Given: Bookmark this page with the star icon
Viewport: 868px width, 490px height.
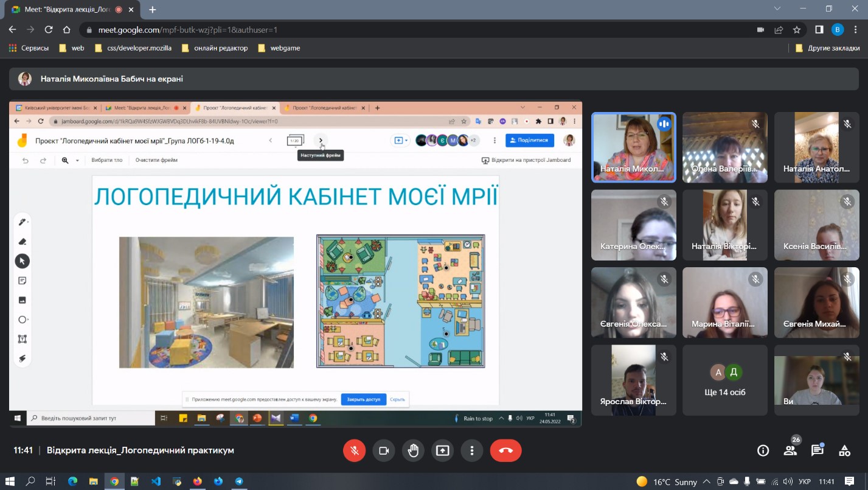Looking at the screenshot, I should [x=797, y=30].
